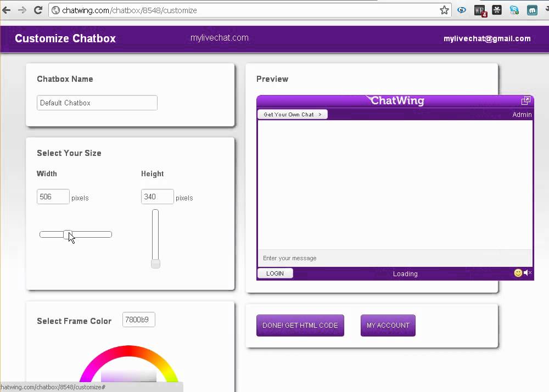Click the frame color hex field
Image resolution: width=549 pixels, height=392 pixels.
click(139, 320)
